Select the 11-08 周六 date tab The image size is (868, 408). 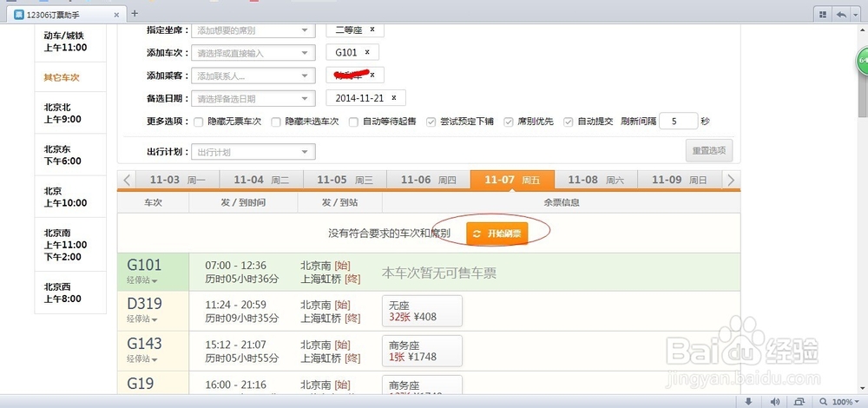(595, 180)
